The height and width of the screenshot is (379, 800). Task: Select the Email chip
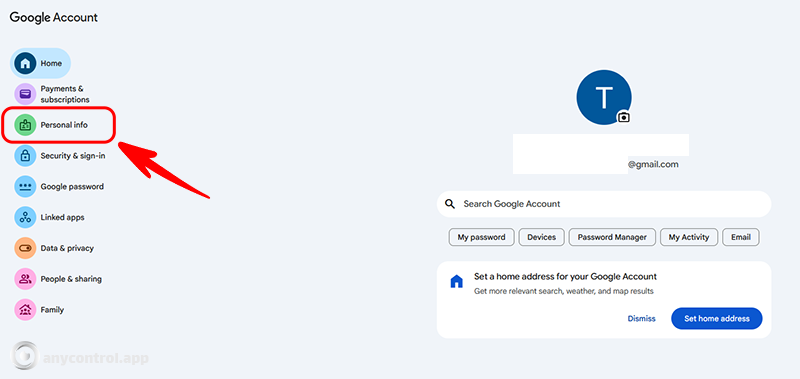[741, 237]
